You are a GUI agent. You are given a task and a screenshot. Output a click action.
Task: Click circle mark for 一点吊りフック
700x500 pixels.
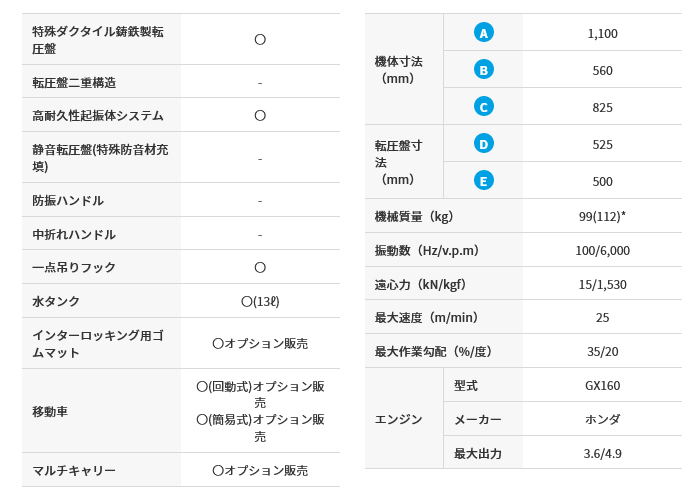click(x=260, y=267)
